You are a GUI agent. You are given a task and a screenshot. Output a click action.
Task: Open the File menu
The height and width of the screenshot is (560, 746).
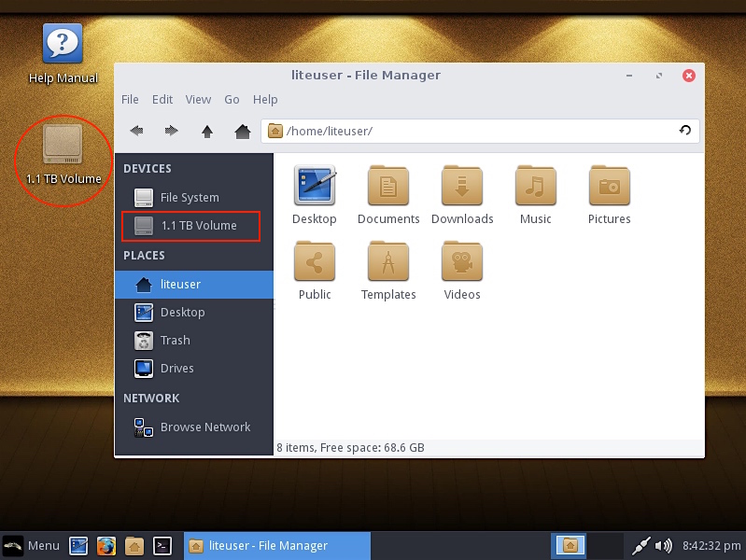130,99
